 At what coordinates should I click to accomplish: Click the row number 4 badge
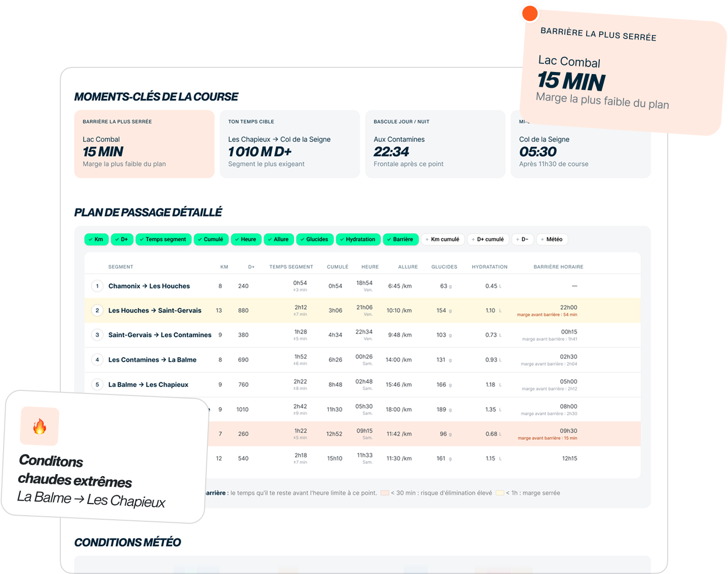[x=97, y=360]
